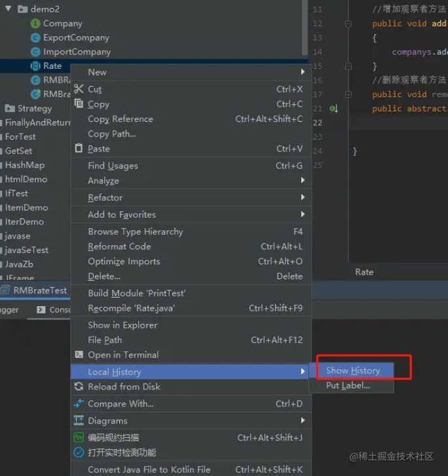Viewport: 448px width, 476px height.
Task: Click the blue checkmark real-time detection icon
Action: 79,452
